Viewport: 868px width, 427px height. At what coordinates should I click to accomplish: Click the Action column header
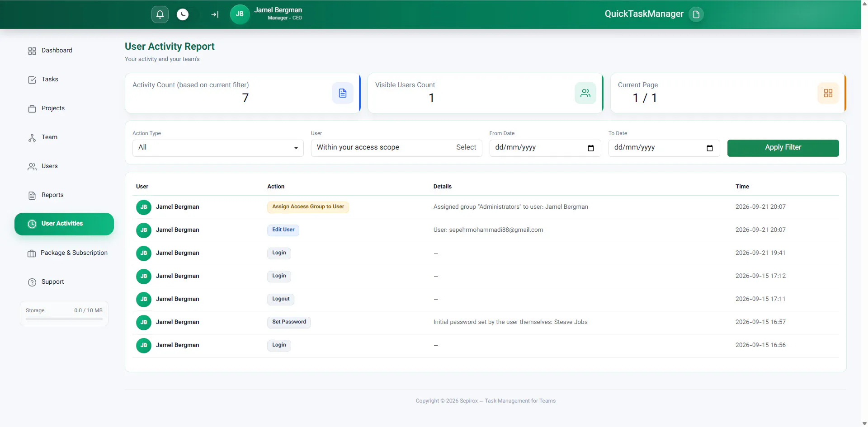[x=276, y=187]
